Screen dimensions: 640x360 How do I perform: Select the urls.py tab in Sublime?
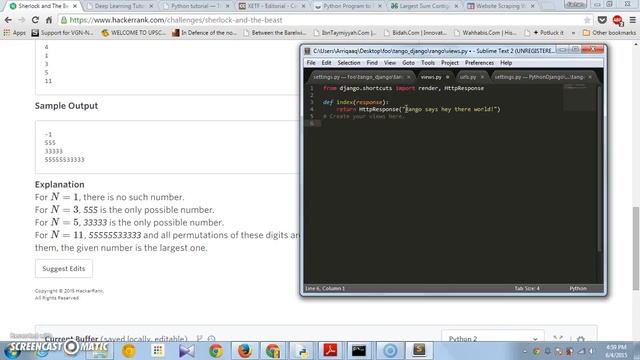468,77
